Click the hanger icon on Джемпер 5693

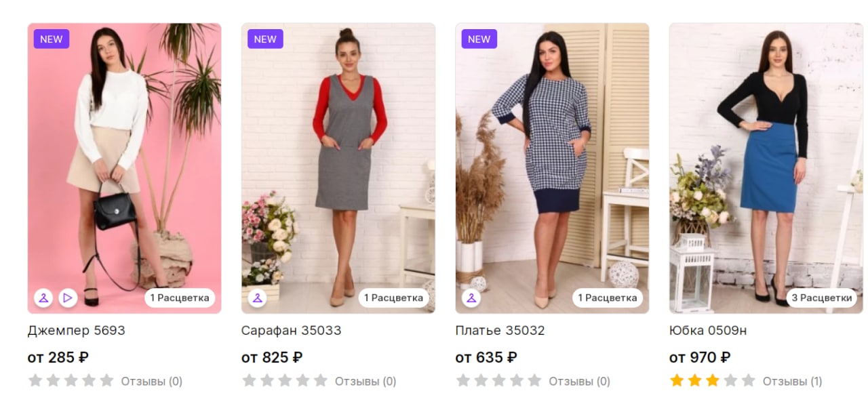point(43,298)
